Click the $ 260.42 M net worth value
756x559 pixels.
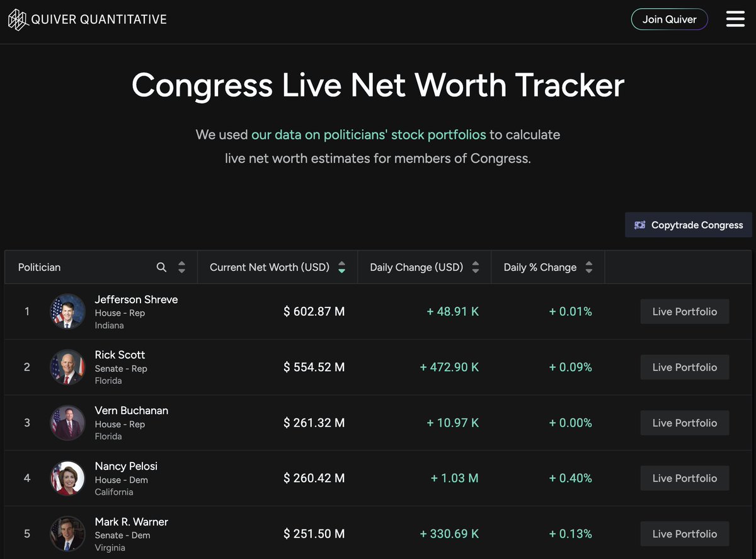[x=314, y=478]
